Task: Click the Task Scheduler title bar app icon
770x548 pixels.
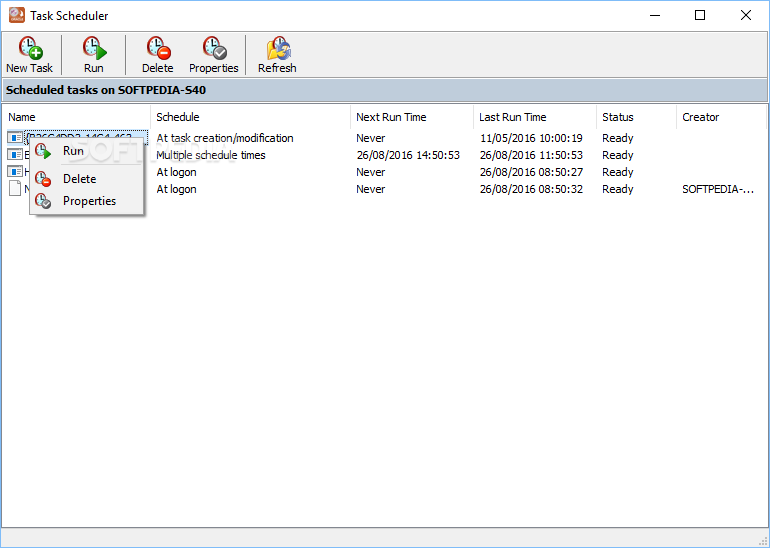Action: pos(17,15)
